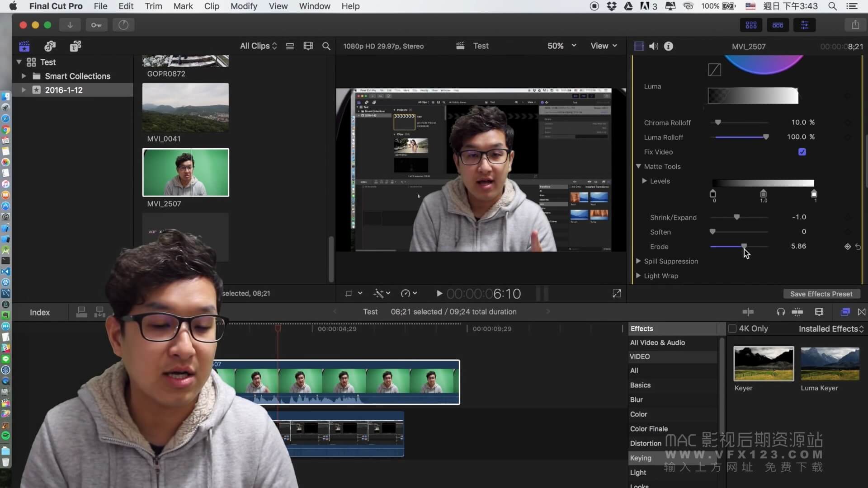This screenshot has height=488, width=868.
Task: Open the timeline Index button
Action: click(x=40, y=312)
